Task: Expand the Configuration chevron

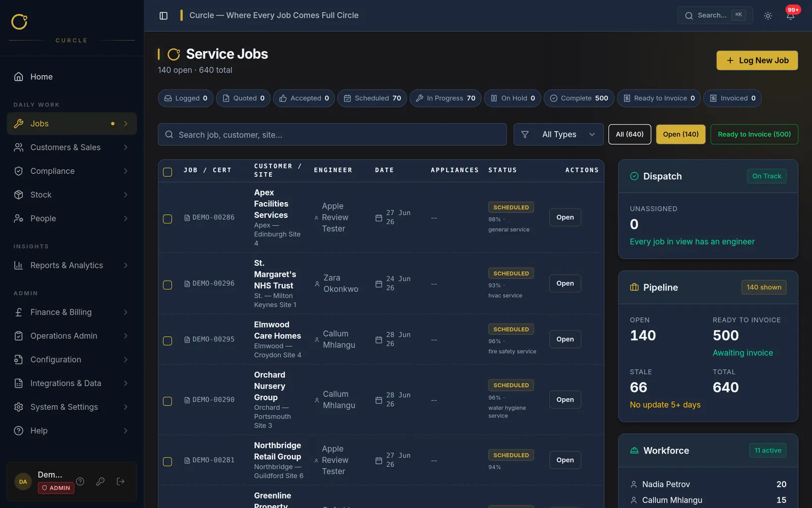Action: coord(126,360)
